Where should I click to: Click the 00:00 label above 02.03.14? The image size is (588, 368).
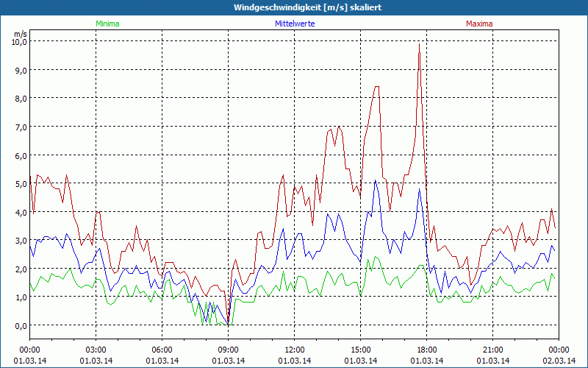[559, 350]
